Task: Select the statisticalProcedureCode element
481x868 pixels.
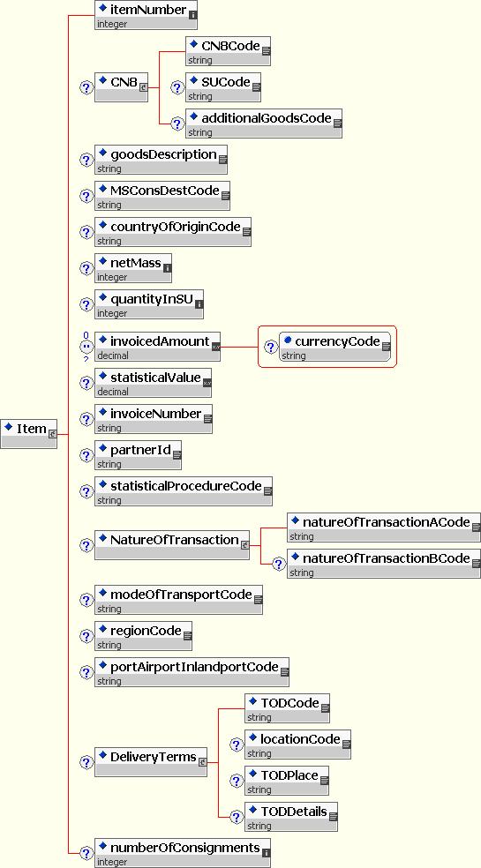Action: (184, 491)
